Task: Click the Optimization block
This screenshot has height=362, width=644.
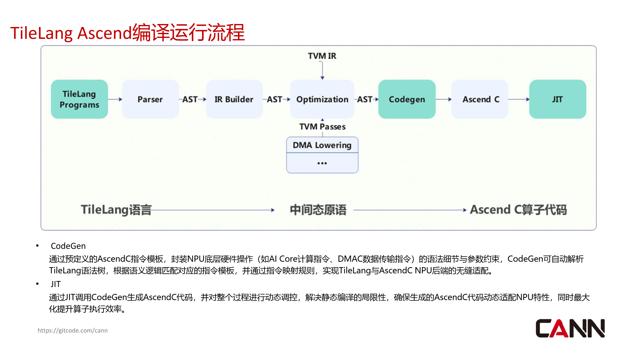Action: click(x=322, y=99)
